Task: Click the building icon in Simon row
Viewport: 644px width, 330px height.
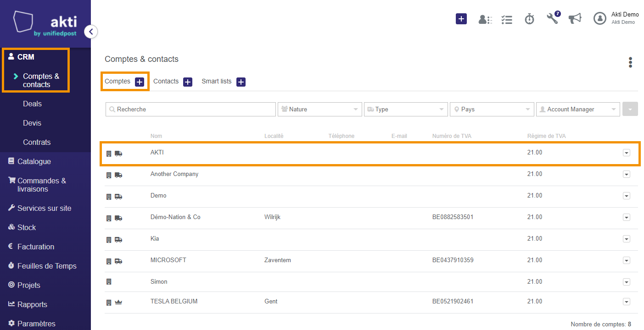Action: tap(109, 282)
